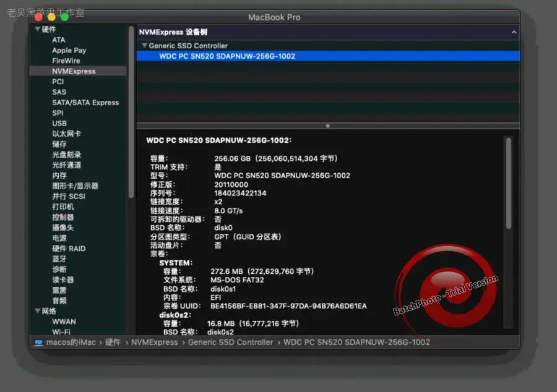Select SAS in the sidebar
The height and width of the screenshot is (392, 557).
[x=59, y=92]
